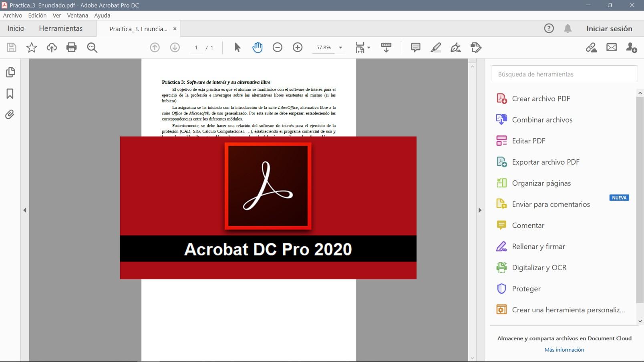The height and width of the screenshot is (362, 644).
Task: Open the sign document pen icon
Action: tap(456, 48)
